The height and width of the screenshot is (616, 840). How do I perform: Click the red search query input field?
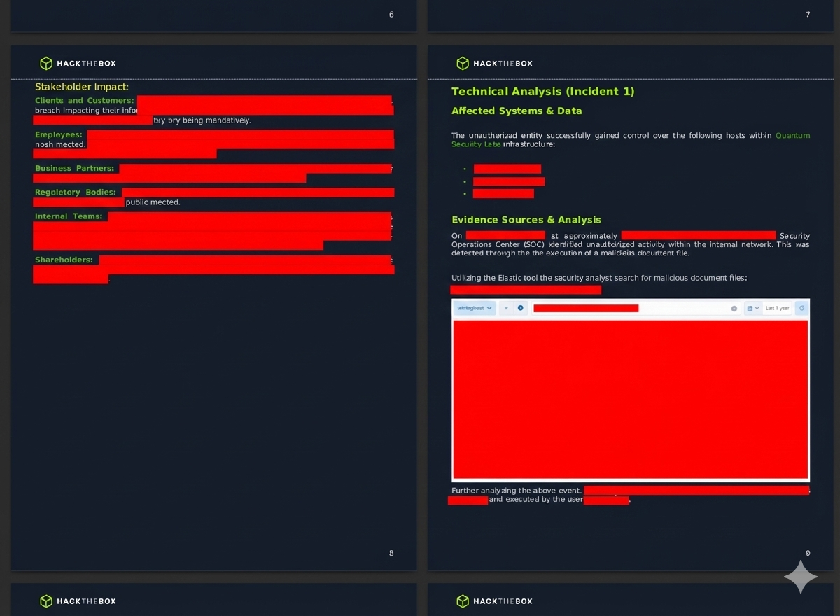point(586,308)
